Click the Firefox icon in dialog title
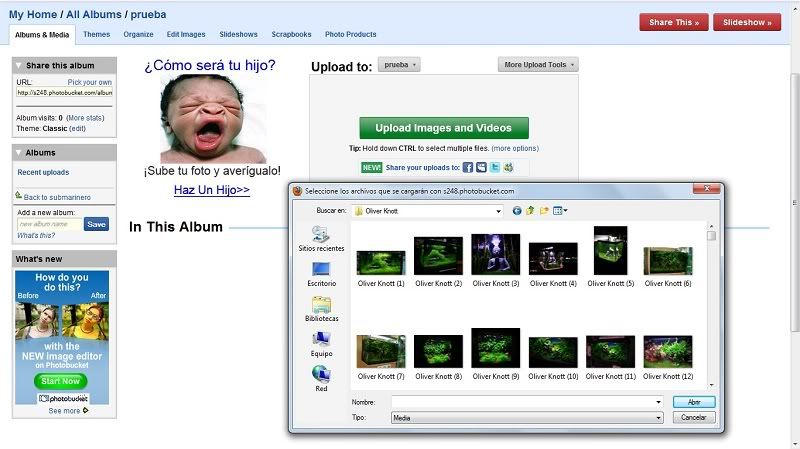Screen dimensions: 800x449 click(297, 191)
